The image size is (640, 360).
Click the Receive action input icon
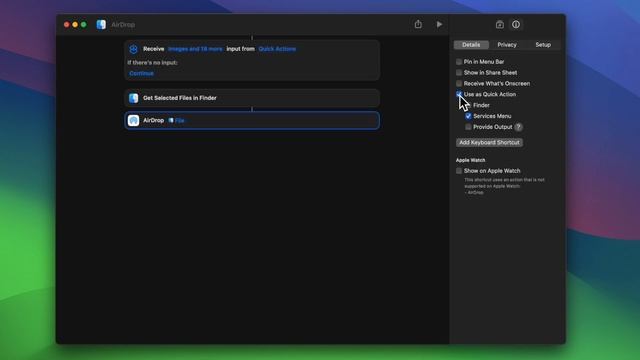(x=133, y=49)
